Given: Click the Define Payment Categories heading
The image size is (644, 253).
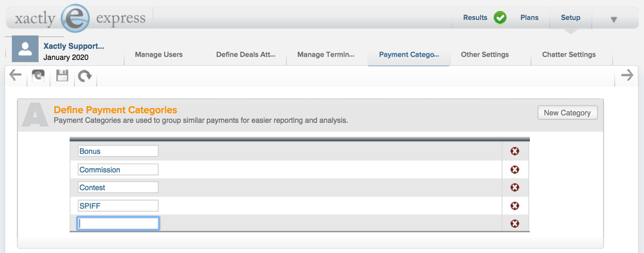Looking at the screenshot, I should (x=115, y=110).
